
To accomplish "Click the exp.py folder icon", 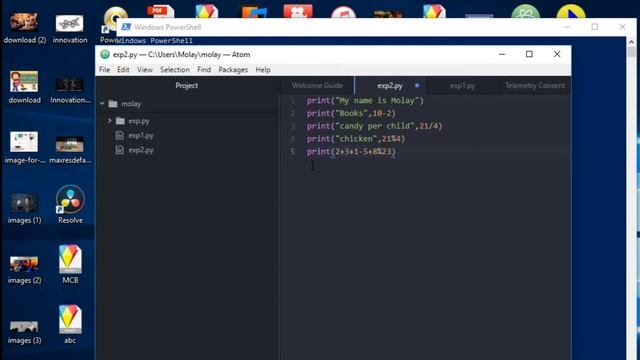I will click(120, 121).
